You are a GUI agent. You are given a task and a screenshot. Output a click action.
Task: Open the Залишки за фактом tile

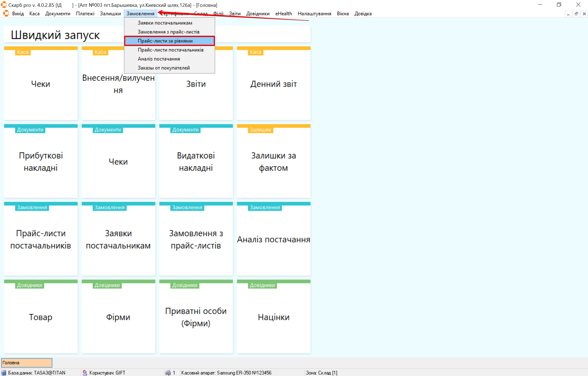coord(273,161)
